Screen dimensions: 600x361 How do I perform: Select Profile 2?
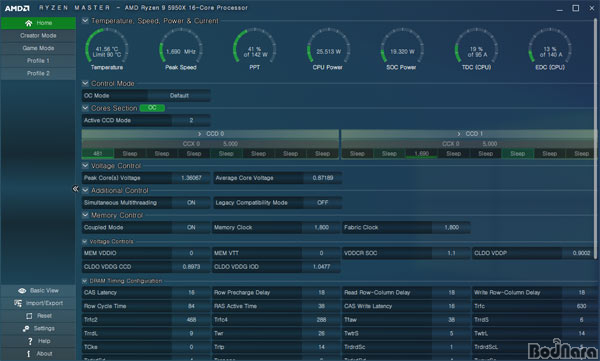point(38,74)
